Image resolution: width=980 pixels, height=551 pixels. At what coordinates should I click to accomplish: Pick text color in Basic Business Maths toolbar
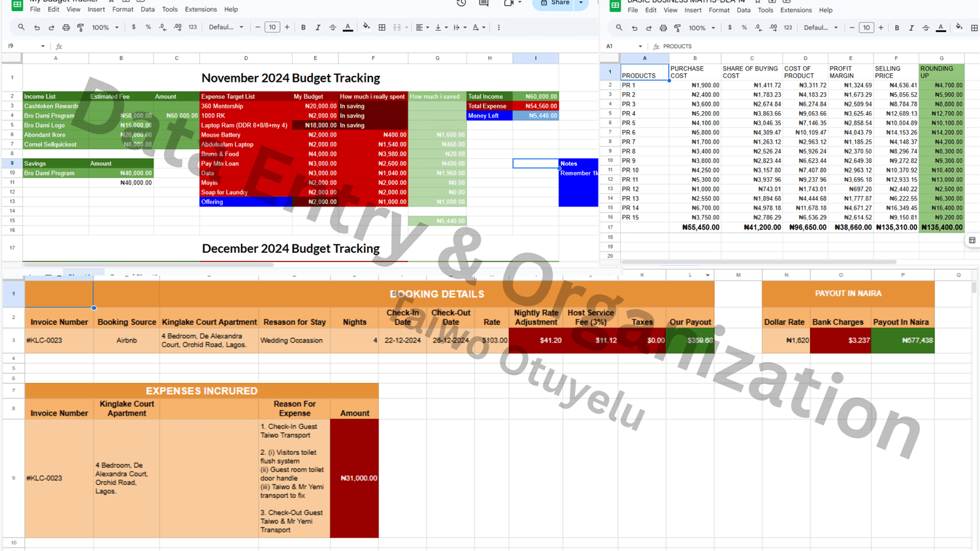[941, 28]
